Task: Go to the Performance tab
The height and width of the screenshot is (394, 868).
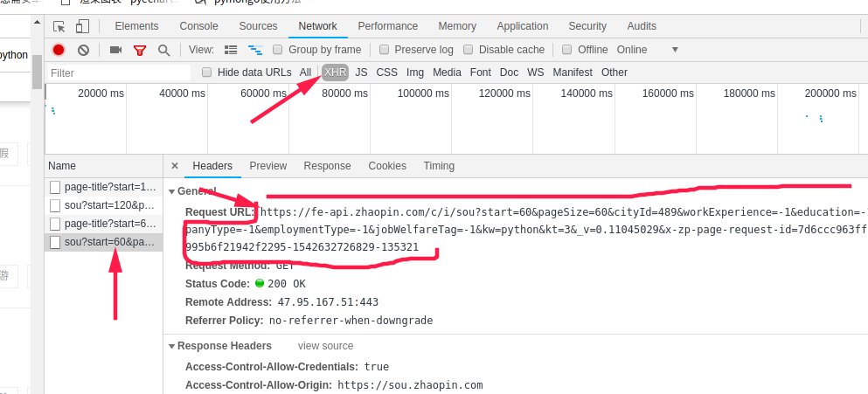Action: point(387,26)
